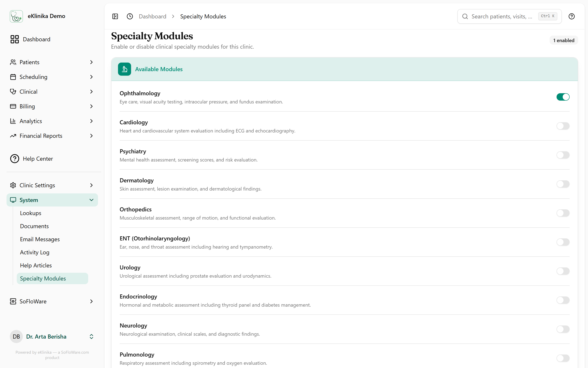Click the SoFloWare icon in sidebar
The width and height of the screenshot is (588, 368).
13,301
